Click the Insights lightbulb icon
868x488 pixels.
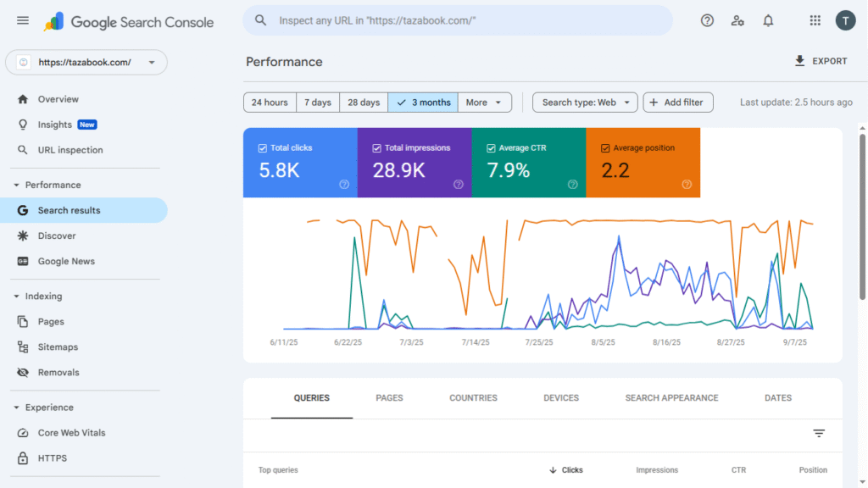tap(23, 125)
